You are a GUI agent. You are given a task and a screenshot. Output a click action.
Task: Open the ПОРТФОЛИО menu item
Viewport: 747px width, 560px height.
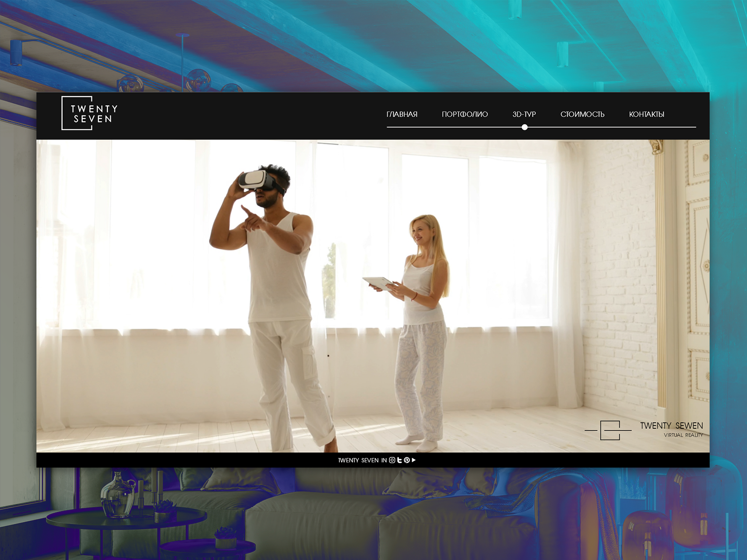(465, 114)
